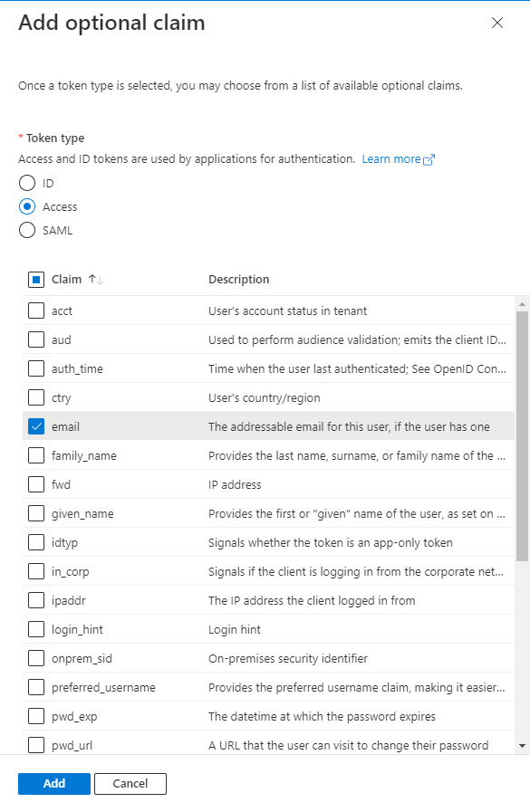
Task: Tick the pwd_url claim checkbox
Action: 35,745
